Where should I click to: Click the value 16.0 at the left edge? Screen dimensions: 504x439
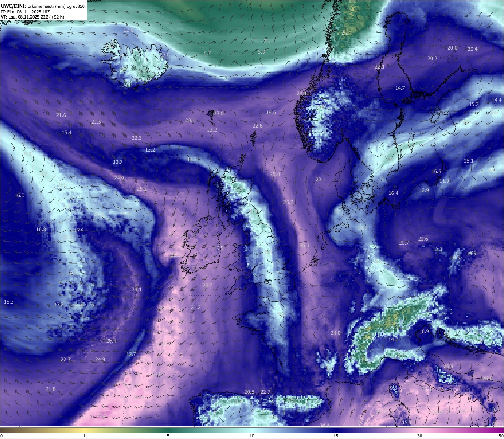click(x=19, y=196)
